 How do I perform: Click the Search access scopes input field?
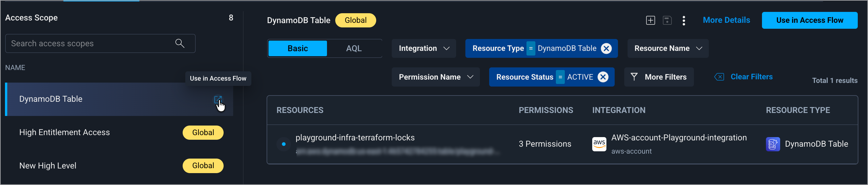pos(91,44)
